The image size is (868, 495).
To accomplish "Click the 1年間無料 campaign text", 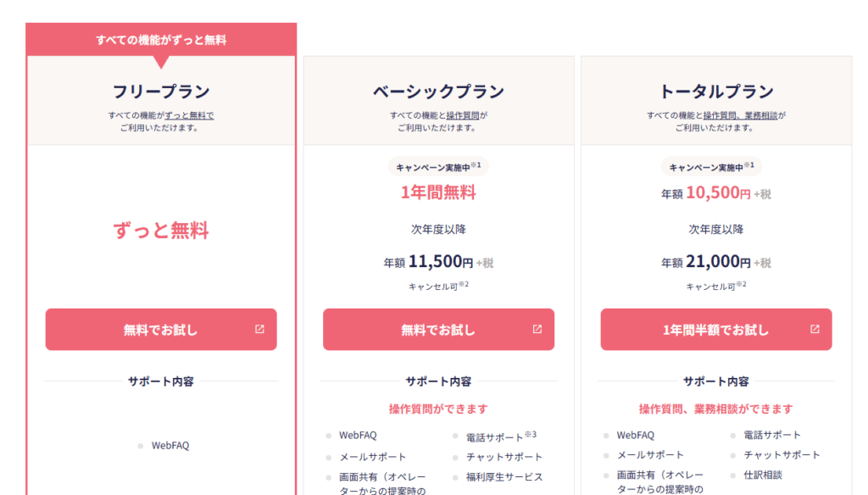I will pos(438,192).
